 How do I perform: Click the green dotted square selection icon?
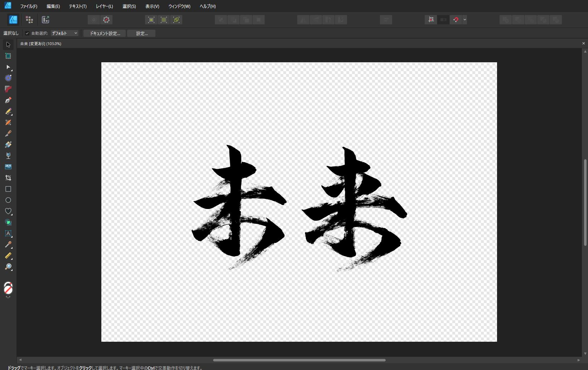(164, 20)
